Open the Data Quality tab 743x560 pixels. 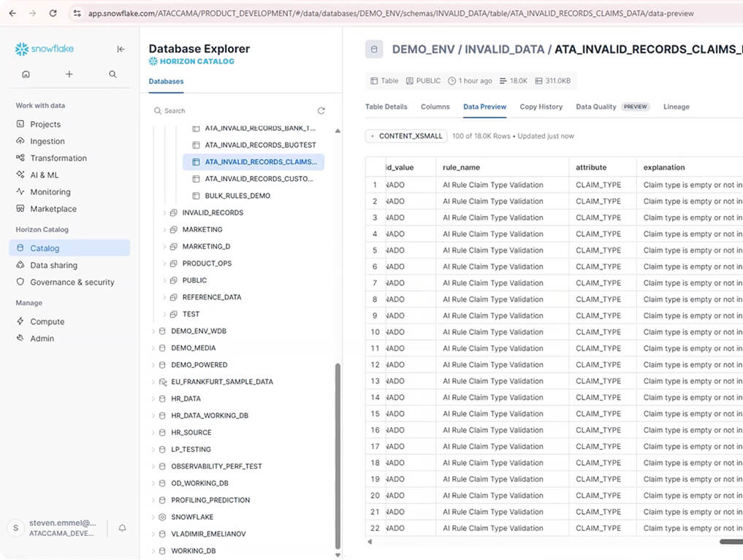coord(595,107)
